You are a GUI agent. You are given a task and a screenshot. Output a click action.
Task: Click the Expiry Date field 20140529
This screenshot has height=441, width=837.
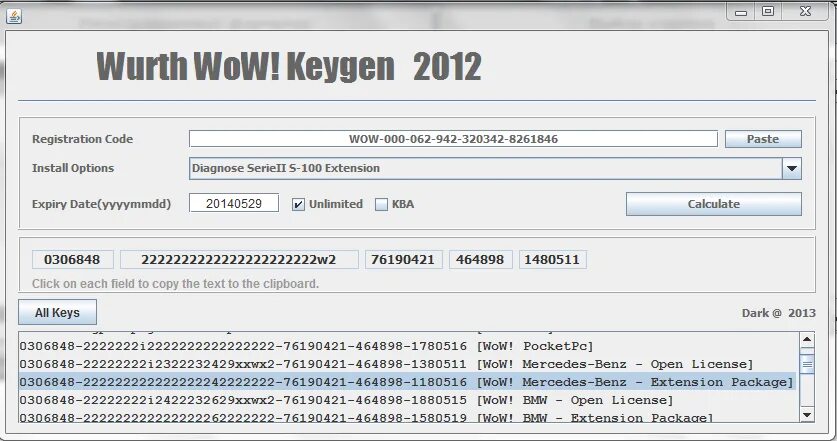click(234, 203)
